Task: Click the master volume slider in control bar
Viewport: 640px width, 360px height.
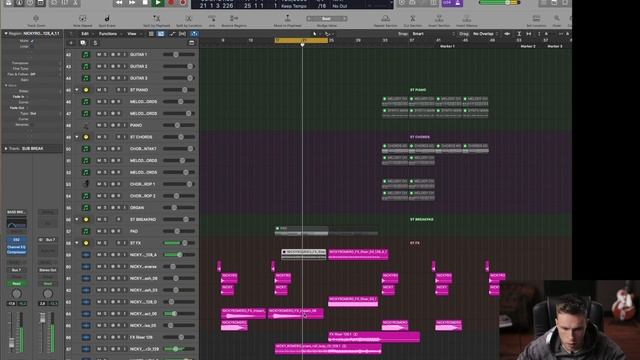Action: [x=499, y=2]
